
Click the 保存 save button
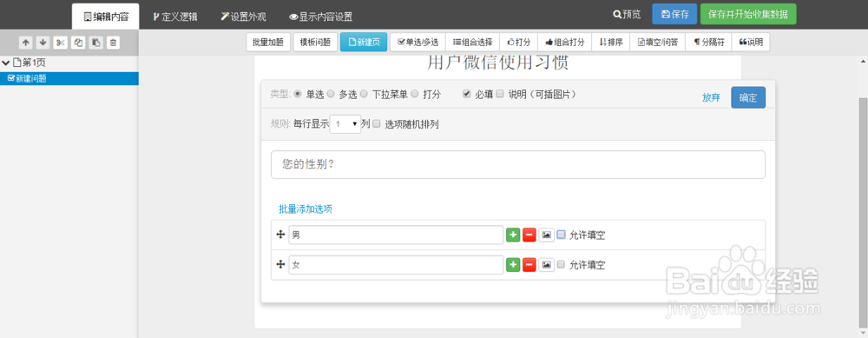[674, 15]
